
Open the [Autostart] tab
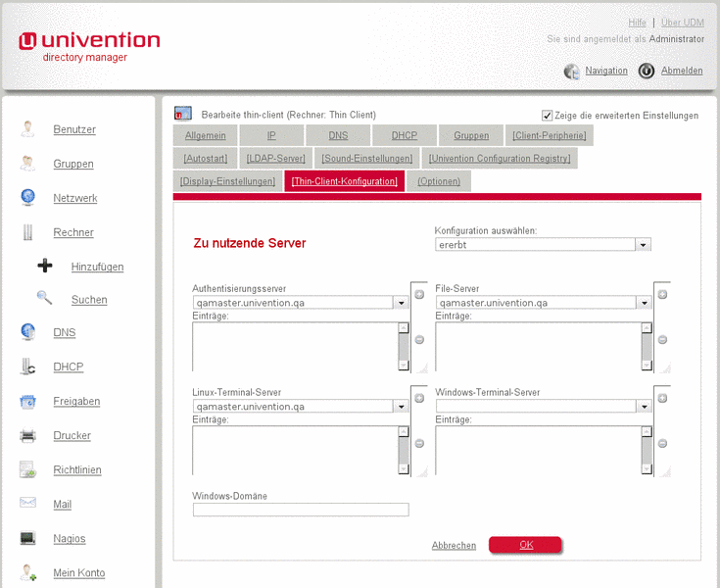[206, 158]
